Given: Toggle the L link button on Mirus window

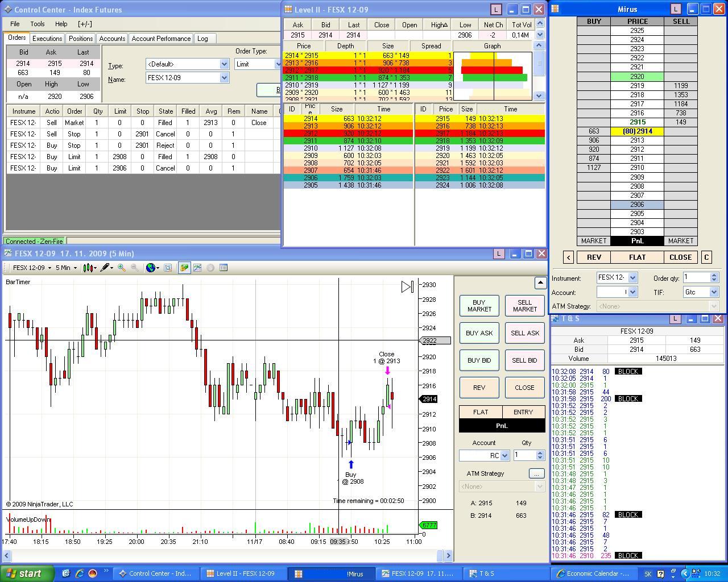Looking at the screenshot, I should (x=676, y=9).
